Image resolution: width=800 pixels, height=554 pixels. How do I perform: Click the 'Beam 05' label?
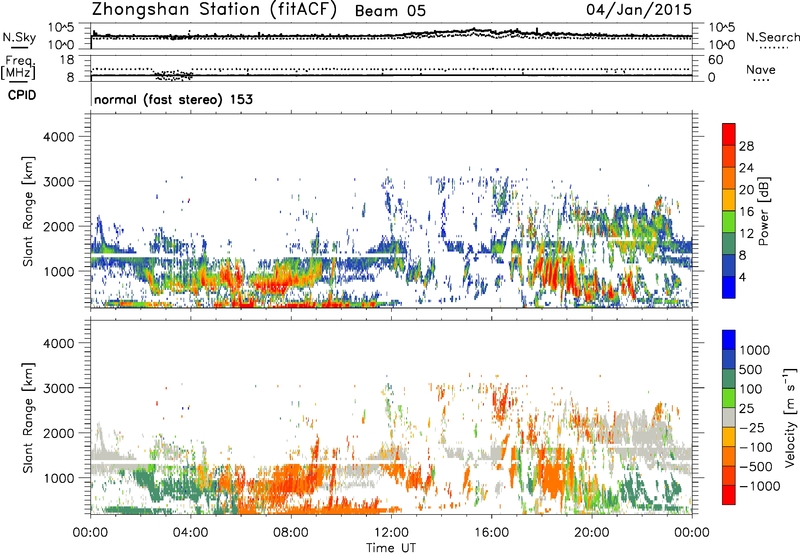coord(390,11)
